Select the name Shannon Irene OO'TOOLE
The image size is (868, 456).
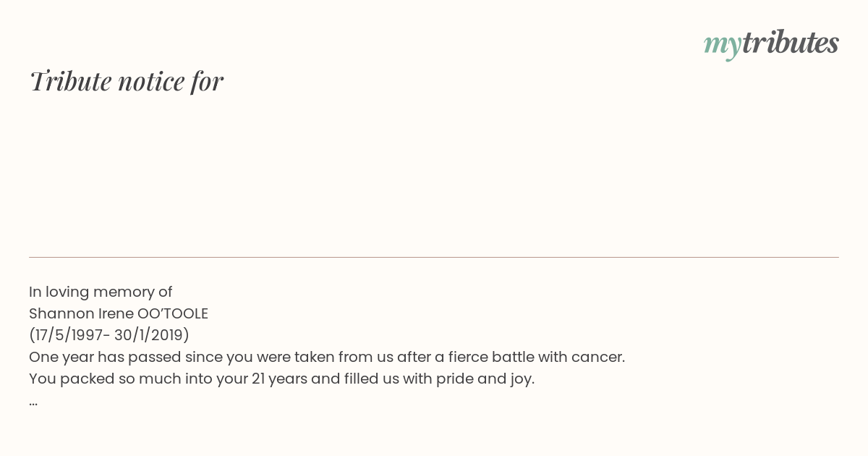(x=119, y=313)
